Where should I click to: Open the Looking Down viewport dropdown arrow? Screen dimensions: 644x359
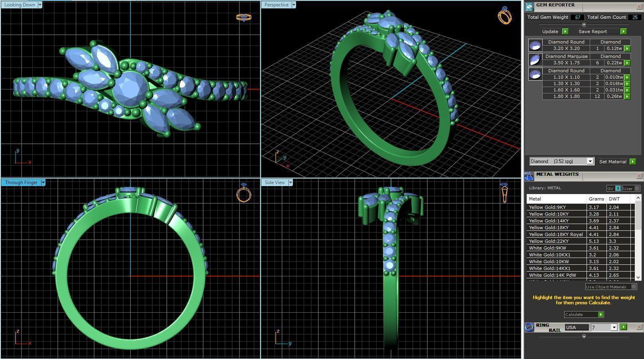(40, 5)
